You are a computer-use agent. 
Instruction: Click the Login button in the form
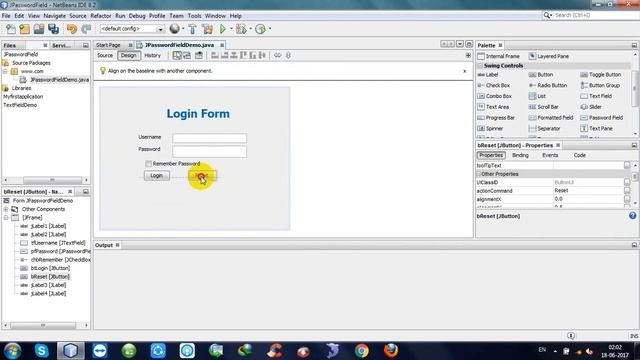[157, 176]
